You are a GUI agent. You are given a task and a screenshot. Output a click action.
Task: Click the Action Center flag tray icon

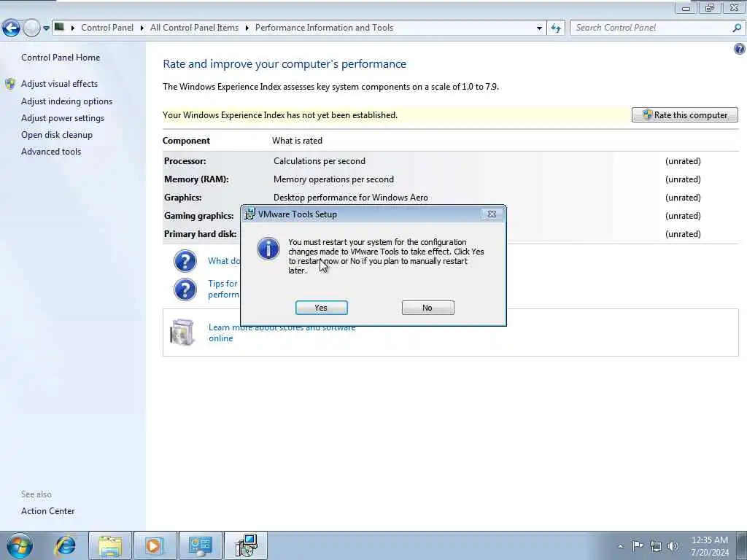click(x=638, y=545)
